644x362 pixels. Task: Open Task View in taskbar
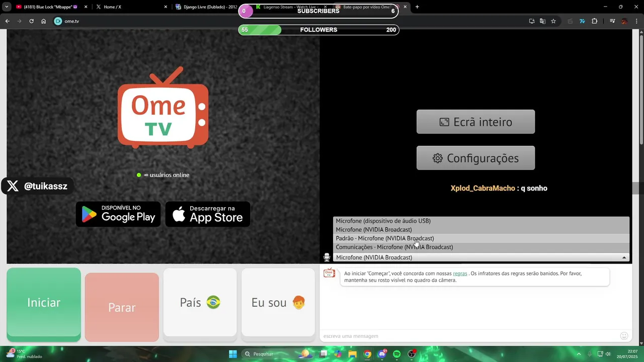pos(323,354)
